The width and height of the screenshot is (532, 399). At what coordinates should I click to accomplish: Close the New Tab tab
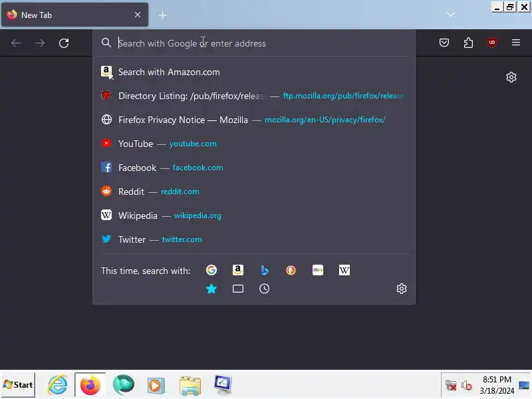point(138,15)
